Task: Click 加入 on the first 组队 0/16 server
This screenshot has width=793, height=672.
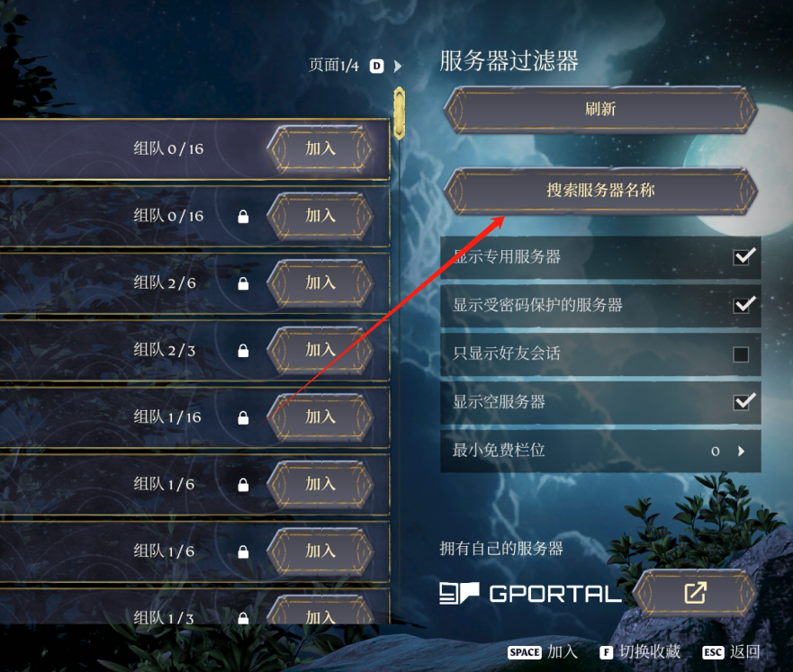Action: point(320,148)
